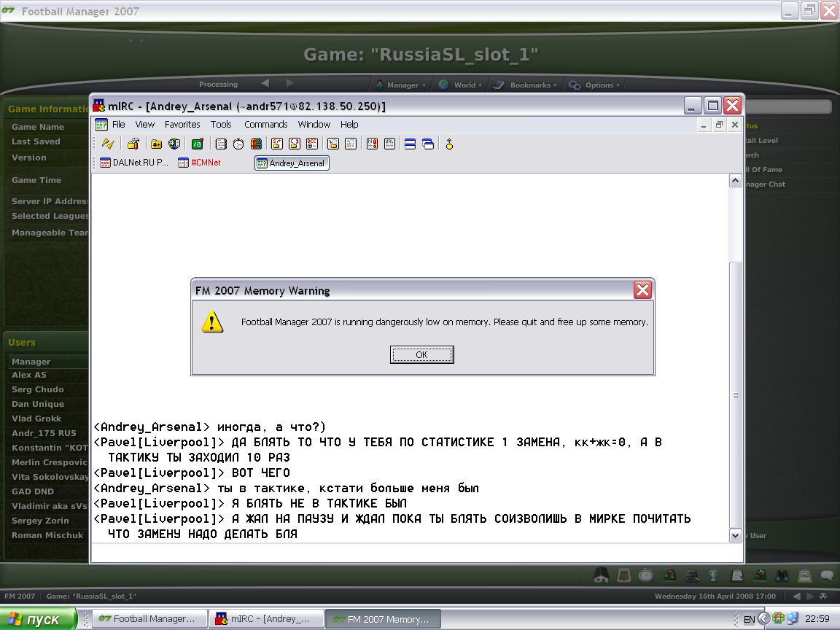Click the Windows Start button

coord(38,619)
